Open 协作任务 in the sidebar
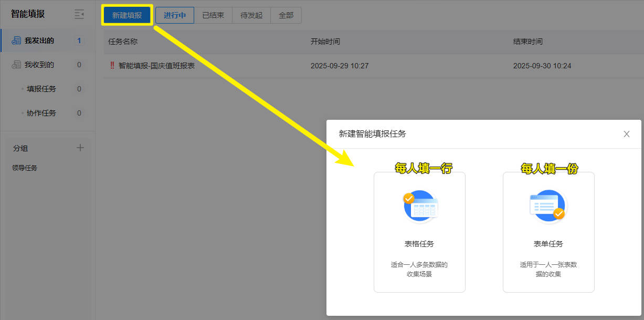Screen dimensions: 644x320 coord(41,113)
